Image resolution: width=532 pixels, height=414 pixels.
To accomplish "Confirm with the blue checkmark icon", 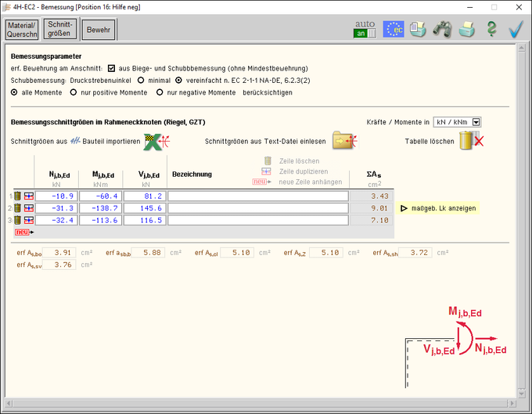I will coord(516,29).
